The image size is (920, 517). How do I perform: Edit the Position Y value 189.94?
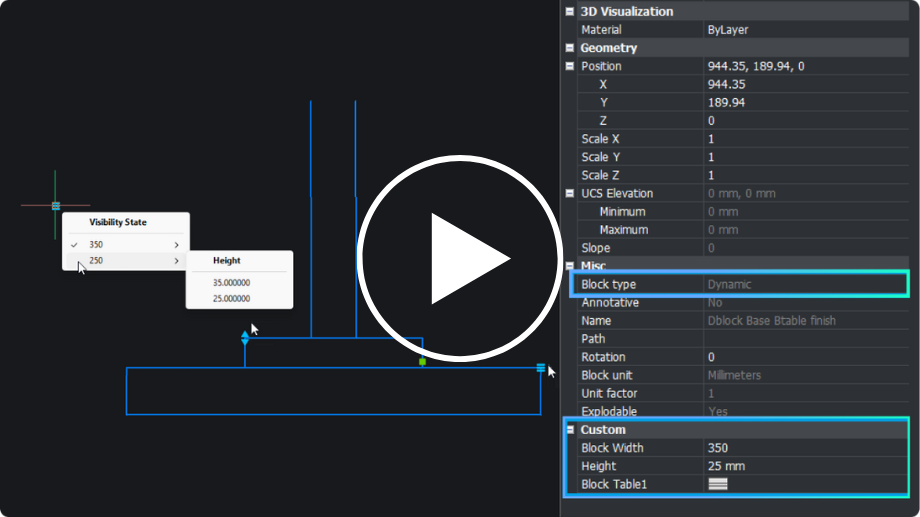tap(806, 102)
